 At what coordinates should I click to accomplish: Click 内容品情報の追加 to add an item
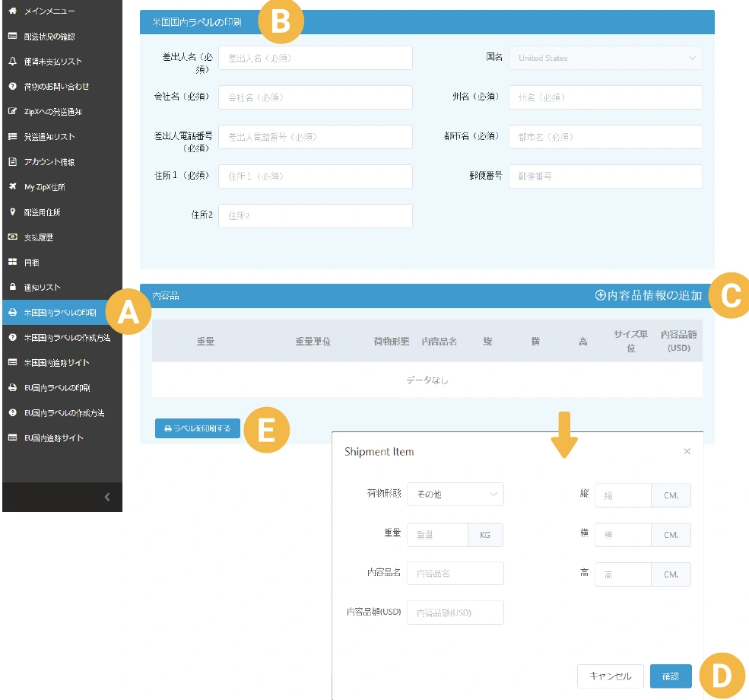click(x=648, y=295)
